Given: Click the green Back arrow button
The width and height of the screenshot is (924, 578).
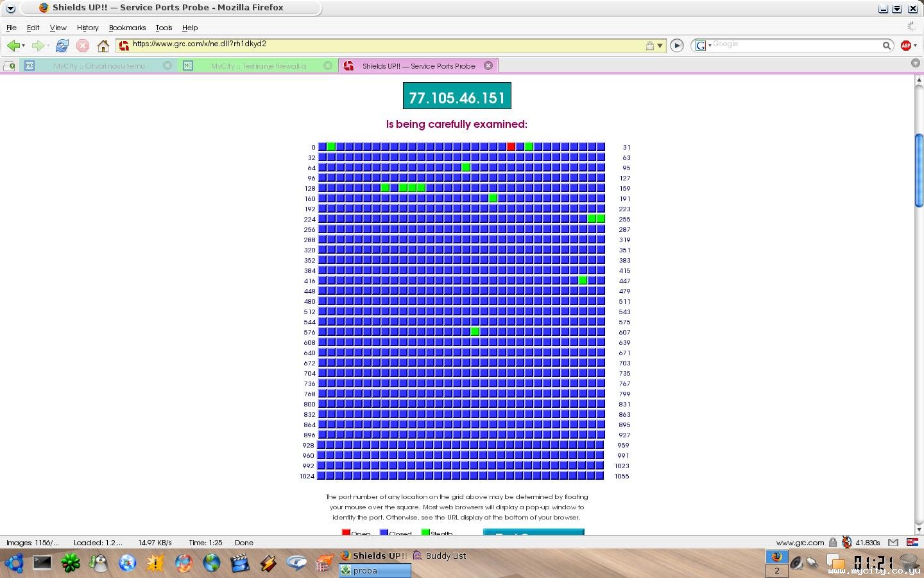Looking at the screenshot, I should tap(13, 46).
